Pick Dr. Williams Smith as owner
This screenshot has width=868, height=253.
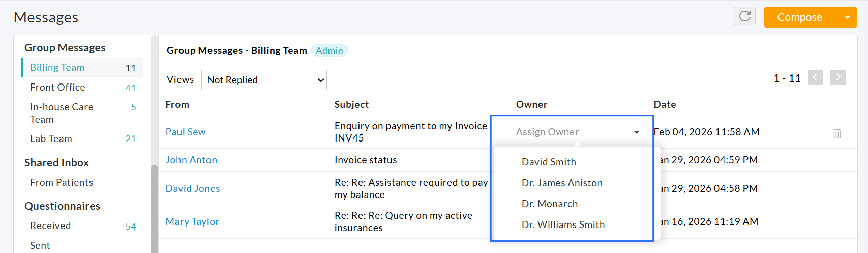[563, 224]
